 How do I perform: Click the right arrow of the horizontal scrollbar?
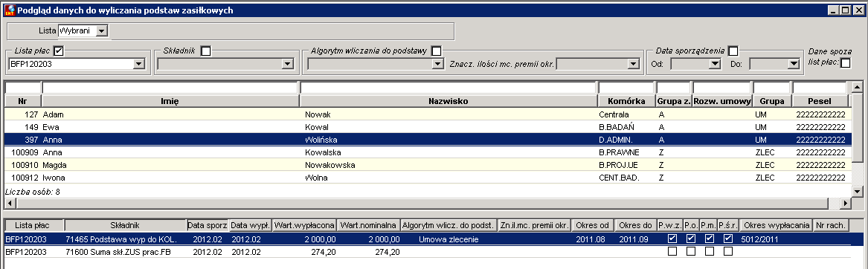pyautogui.click(x=845, y=204)
